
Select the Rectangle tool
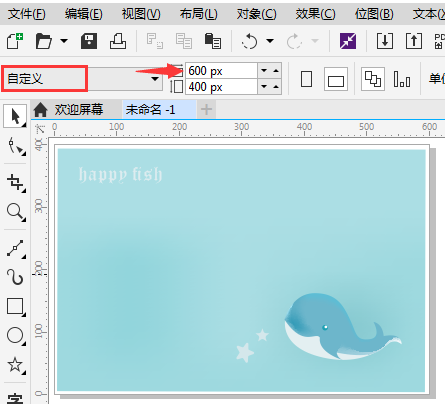[x=16, y=306]
